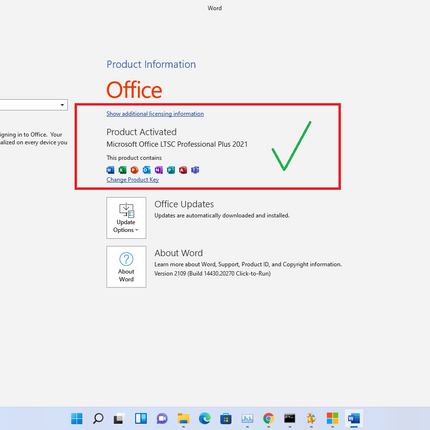Viewport: 430px width, 430px height.
Task: Click the four-color Microsoft squares taskbar icon
Action: coord(332,418)
